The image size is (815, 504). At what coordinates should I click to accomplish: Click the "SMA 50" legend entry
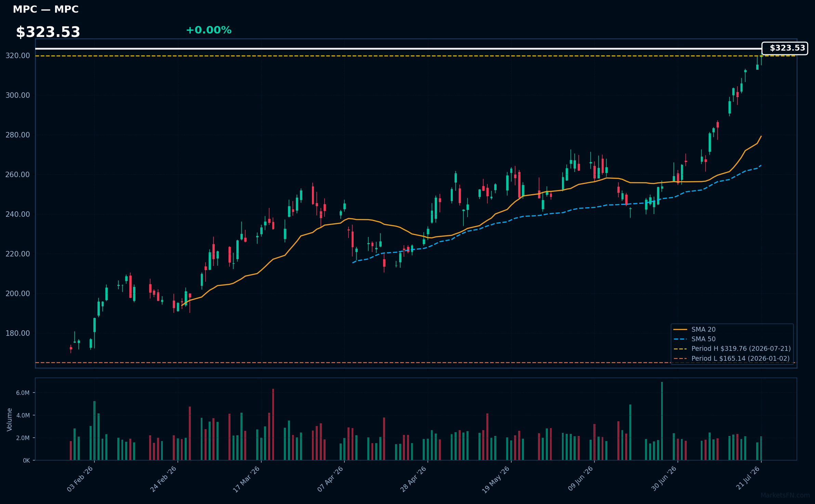point(704,339)
